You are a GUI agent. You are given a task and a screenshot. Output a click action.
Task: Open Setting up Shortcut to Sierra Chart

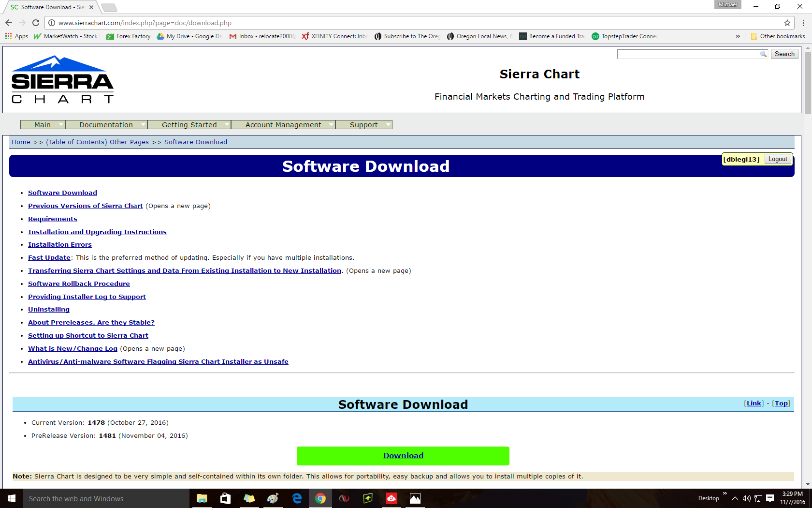88,336
